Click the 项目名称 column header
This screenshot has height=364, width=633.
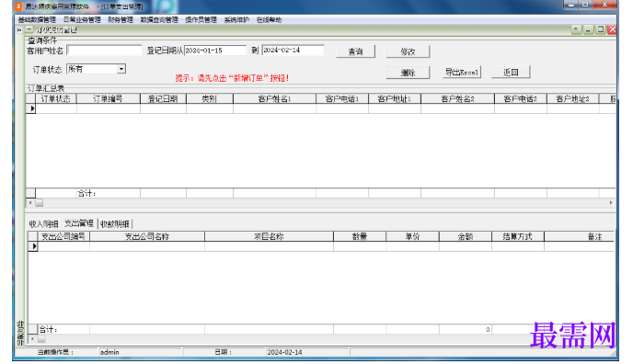pyautogui.click(x=269, y=236)
